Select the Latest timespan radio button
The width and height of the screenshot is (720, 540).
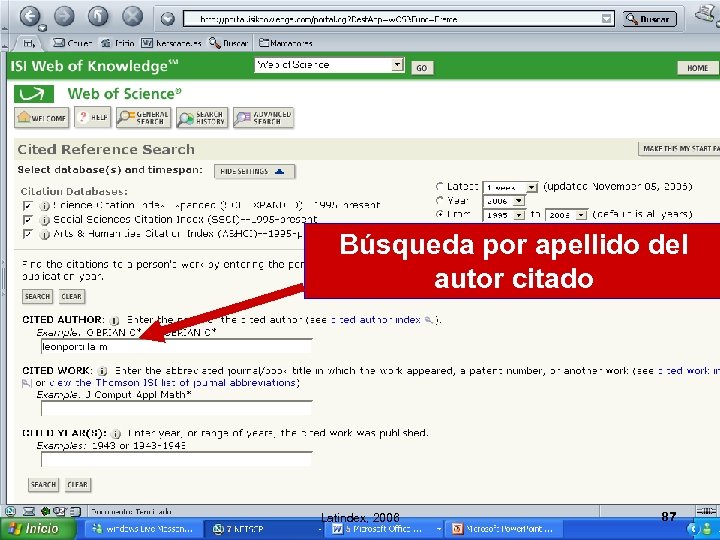point(439,186)
